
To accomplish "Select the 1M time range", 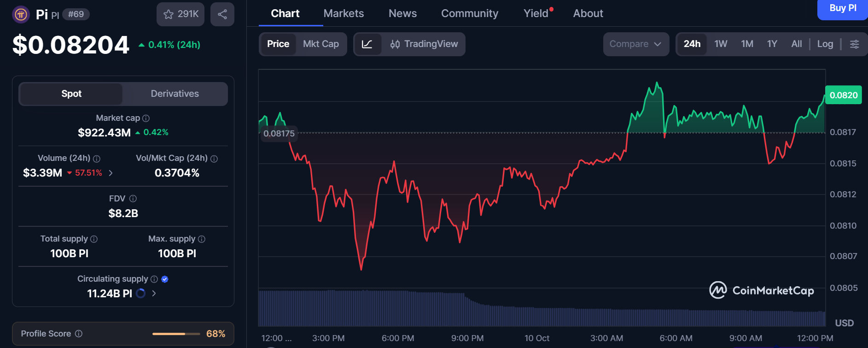I will point(747,44).
